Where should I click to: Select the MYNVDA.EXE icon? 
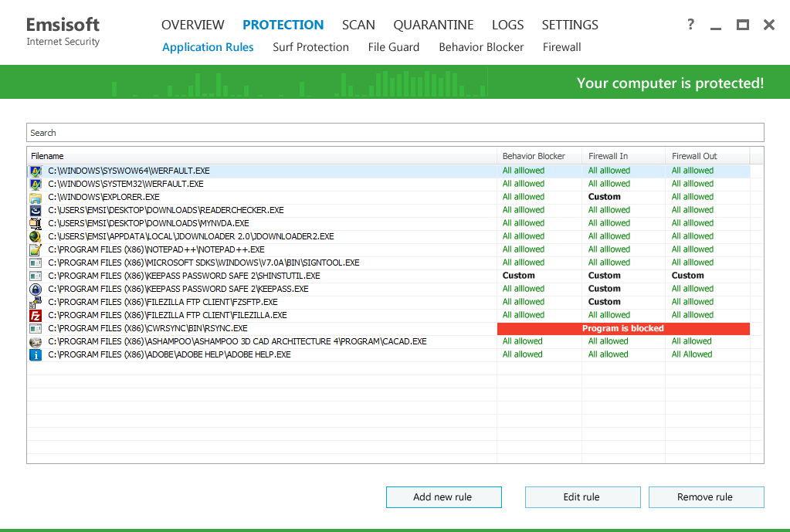point(35,222)
